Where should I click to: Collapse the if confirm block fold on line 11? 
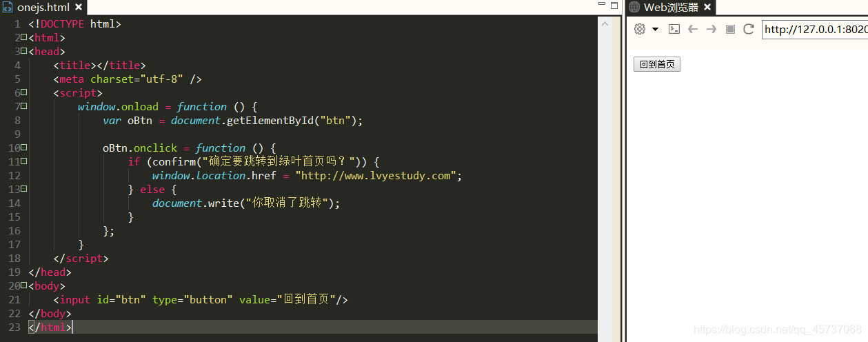24,161
